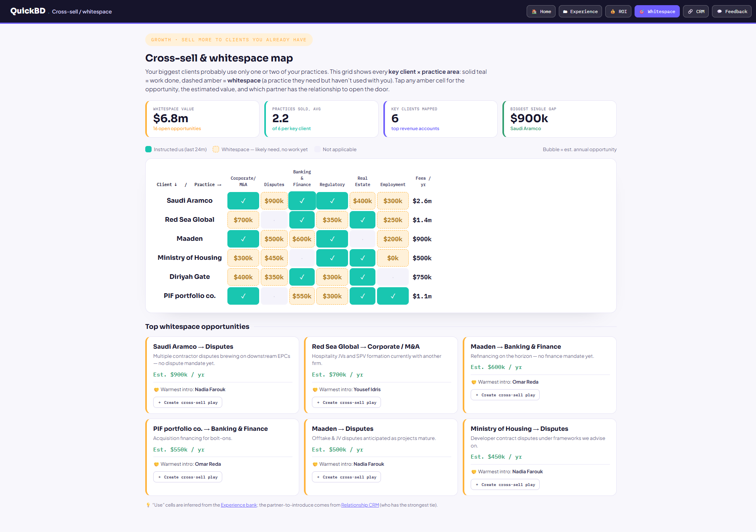
Task: Click Red Sea Global Banking & Finance checkmark
Action: click(302, 220)
